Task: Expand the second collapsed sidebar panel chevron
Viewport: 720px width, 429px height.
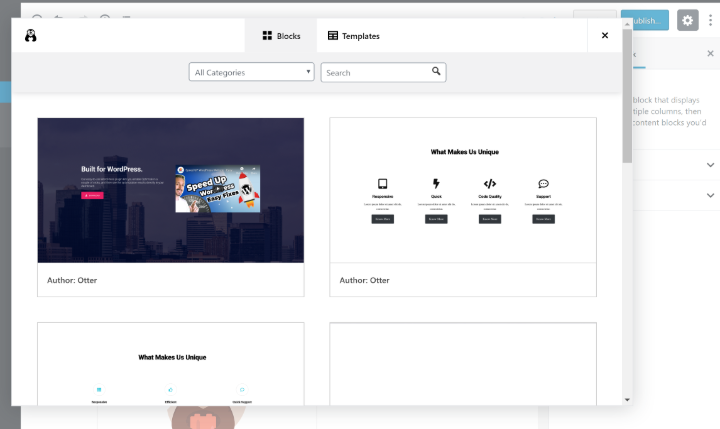Action: click(710, 195)
